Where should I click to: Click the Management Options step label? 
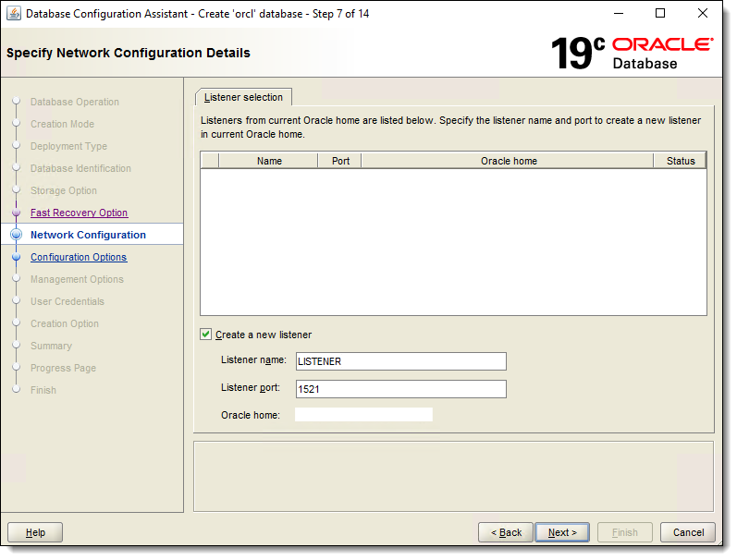pos(77,279)
